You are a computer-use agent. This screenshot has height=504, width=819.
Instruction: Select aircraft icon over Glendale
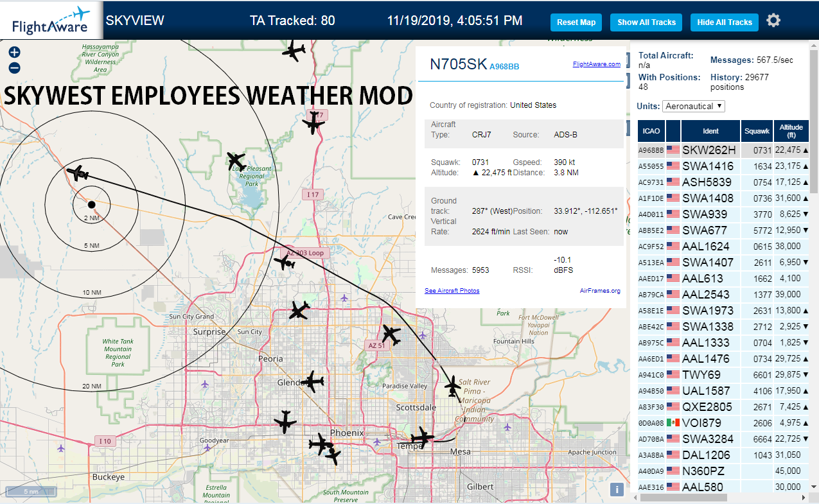pos(312,382)
